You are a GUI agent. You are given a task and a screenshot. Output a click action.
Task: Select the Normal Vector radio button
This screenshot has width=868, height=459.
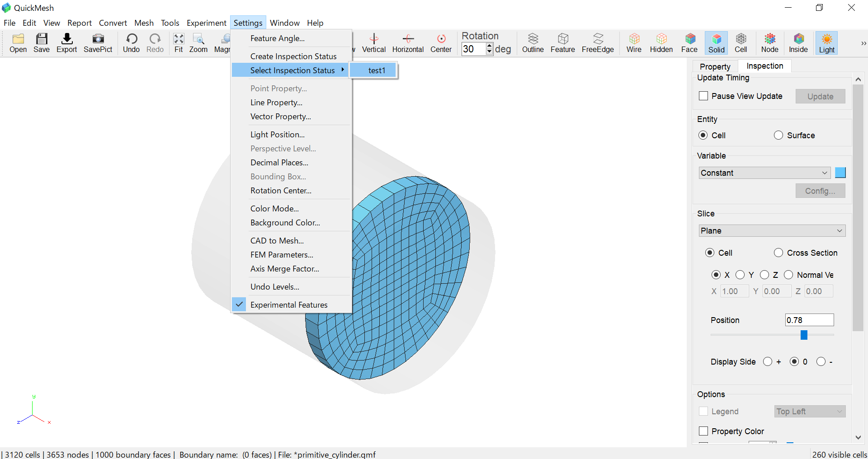pyautogui.click(x=788, y=275)
